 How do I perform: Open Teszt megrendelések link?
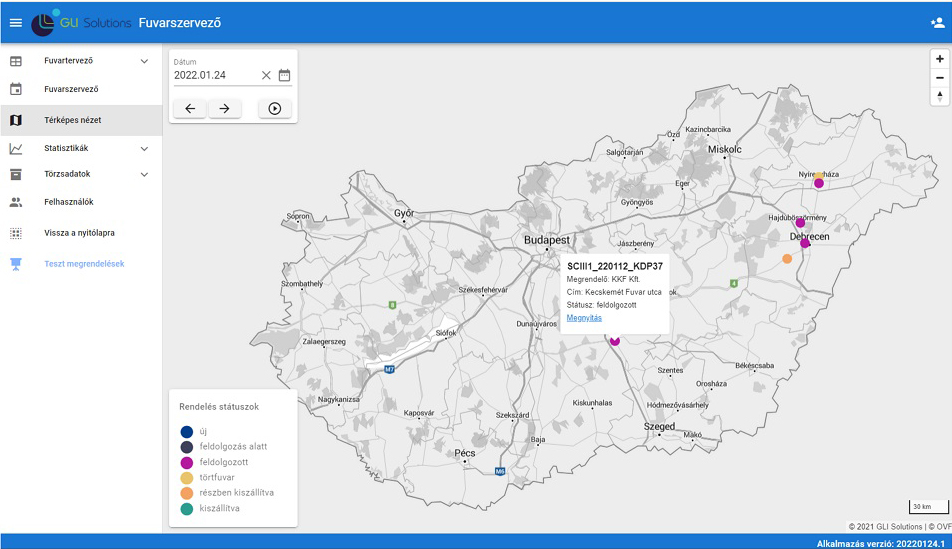point(84,264)
